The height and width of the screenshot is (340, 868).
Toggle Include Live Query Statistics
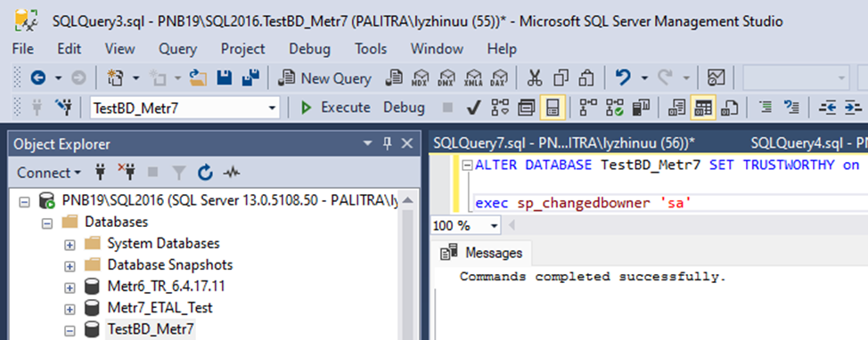click(x=615, y=108)
